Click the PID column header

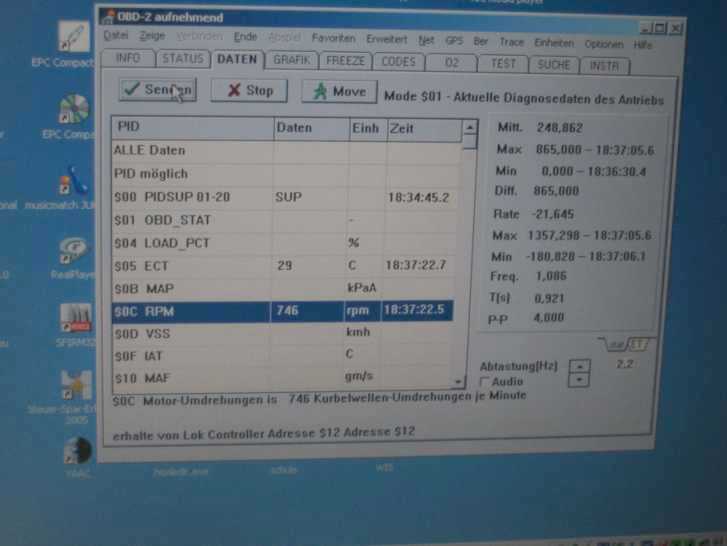click(192, 128)
